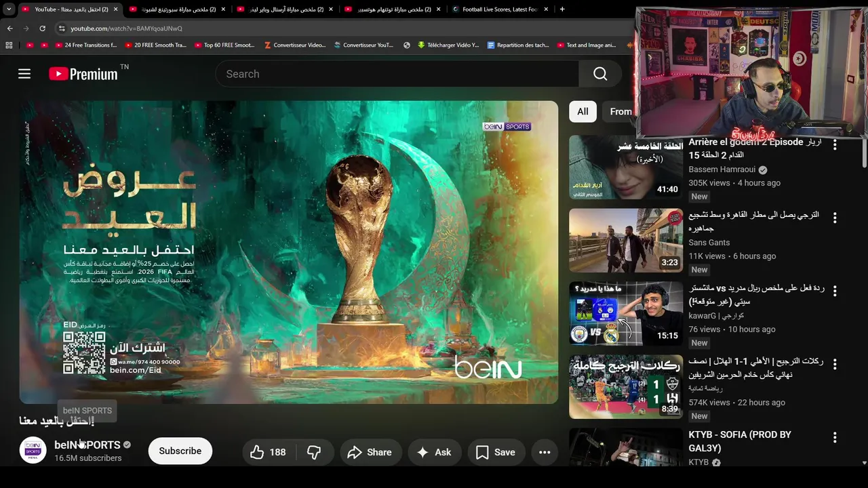This screenshot has width=868, height=488.
Task: Open Text and Image ani... bookmark
Action: (x=587, y=45)
